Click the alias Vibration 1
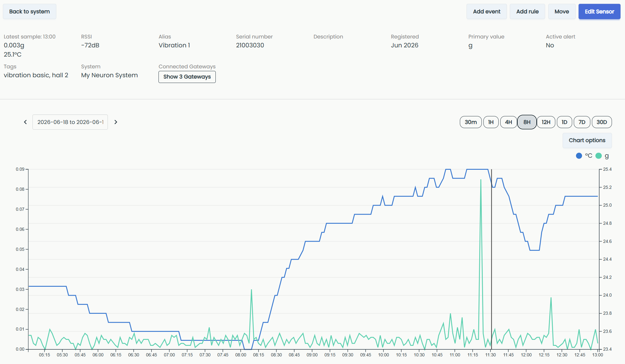625x364 pixels. (x=174, y=45)
